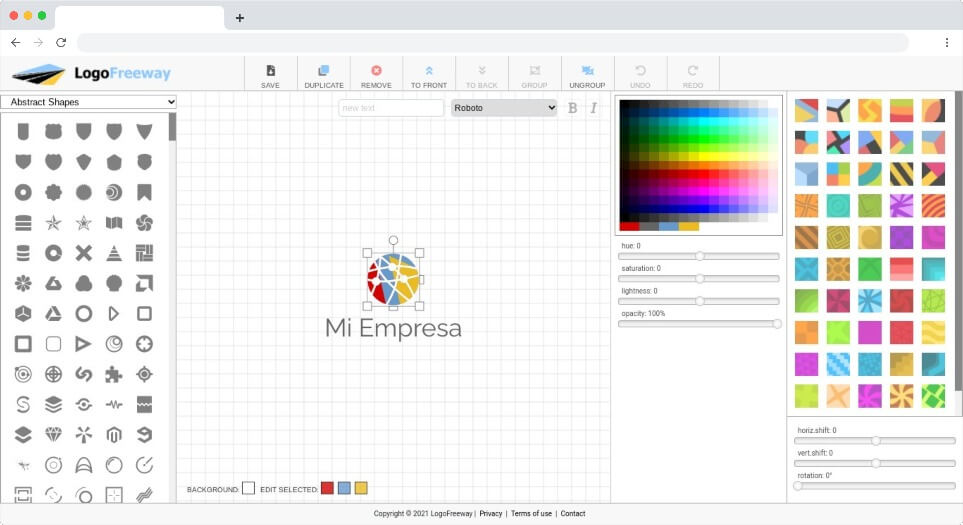The height and width of the screenshot is (525, 963).
Task: Reload the page in the browser
Action: pyautogui.click(x=61, y=42)
